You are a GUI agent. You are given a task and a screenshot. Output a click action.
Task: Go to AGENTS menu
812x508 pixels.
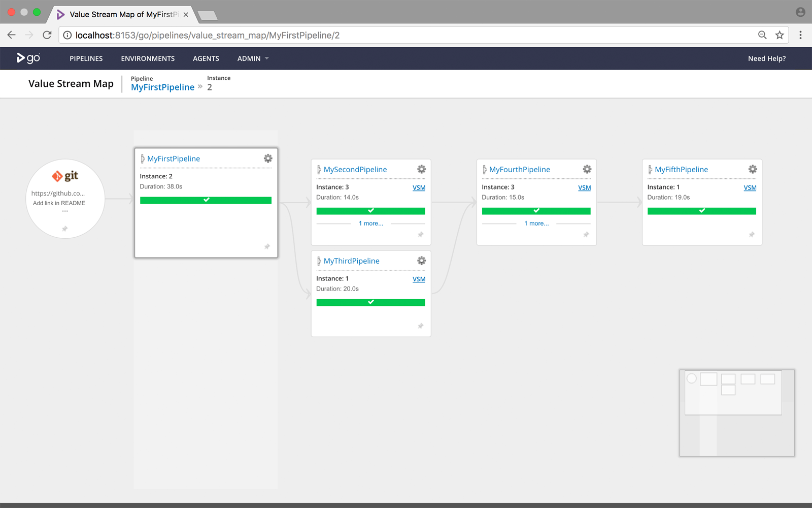(206, 58)
